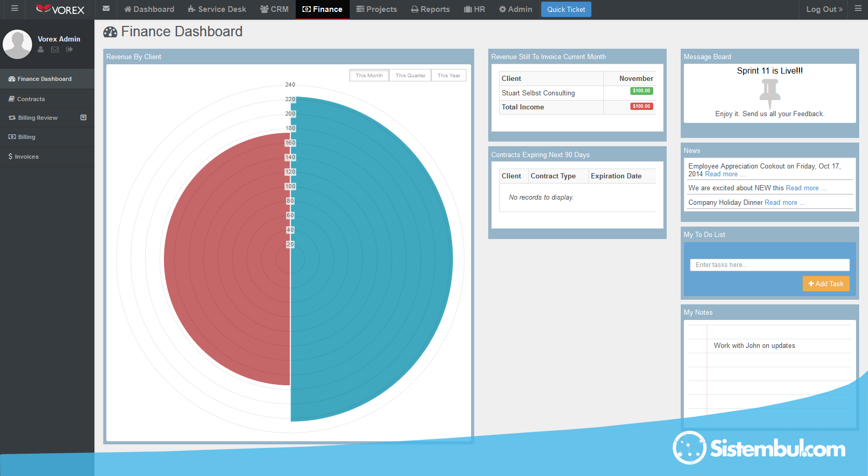
Task: Select Contracts in the sidebar
Action: (x=31, y=99)
